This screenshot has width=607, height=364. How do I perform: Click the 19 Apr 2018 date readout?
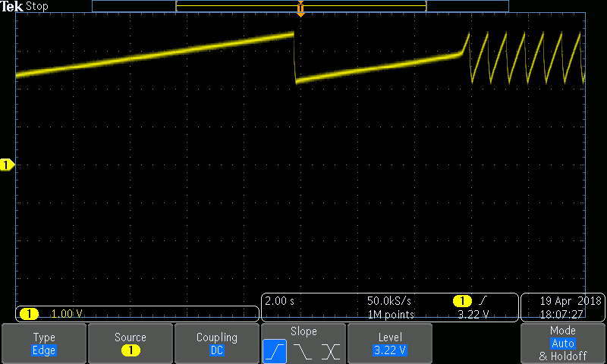pos(562,301)
